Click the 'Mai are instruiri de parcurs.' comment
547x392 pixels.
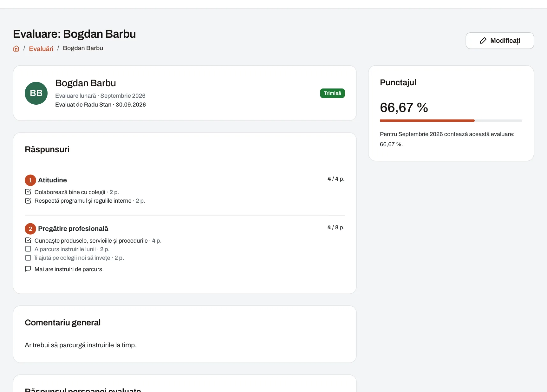[69, 269]
